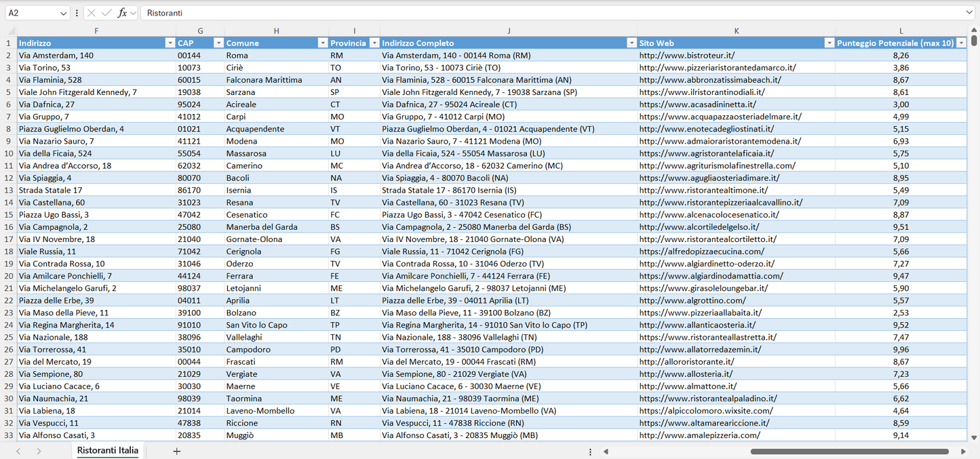Open the filter dropdown on the CAP column
Image resolution: width=980 pixels, height=459 pixels.
click(218, 43)
